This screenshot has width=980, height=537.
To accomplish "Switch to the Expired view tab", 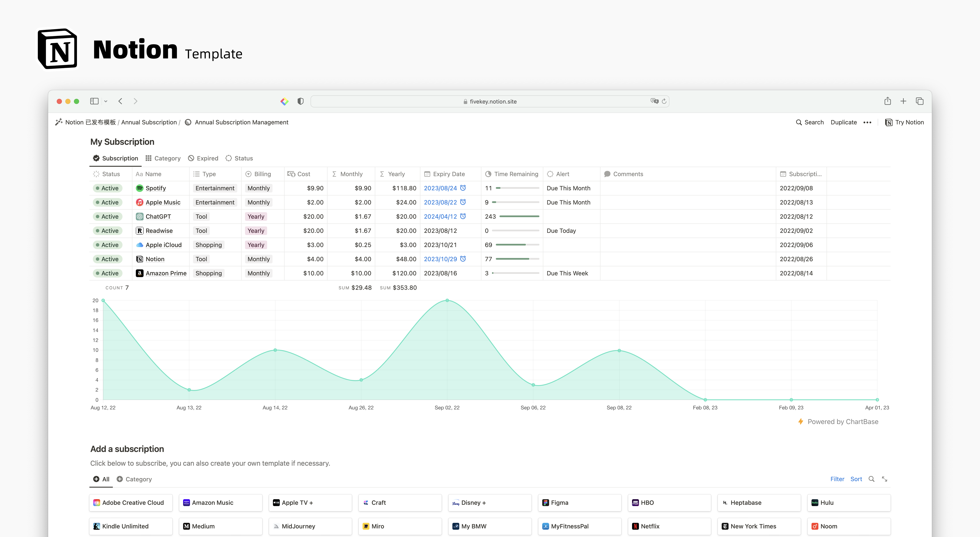I will pos(203,158).
